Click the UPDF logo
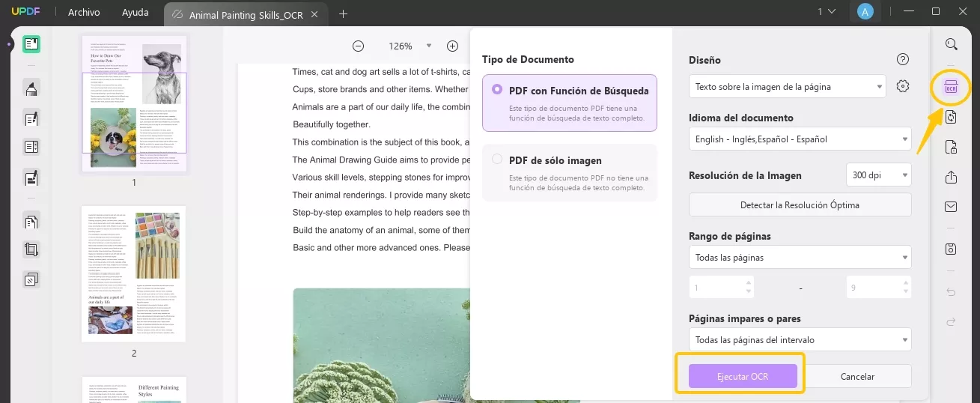This screenshot has height=403, width=980. [x=25, y=12]
